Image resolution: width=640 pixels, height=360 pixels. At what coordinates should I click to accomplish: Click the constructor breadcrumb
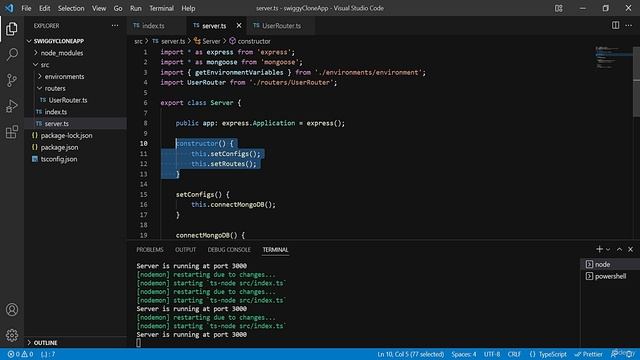[250, 41]
